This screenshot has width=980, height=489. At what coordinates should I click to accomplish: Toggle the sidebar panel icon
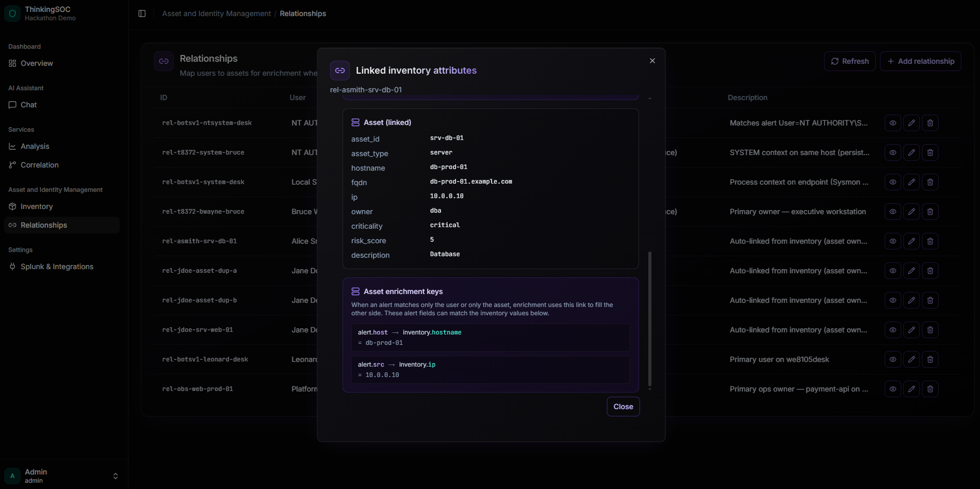(x=142, y=13)
